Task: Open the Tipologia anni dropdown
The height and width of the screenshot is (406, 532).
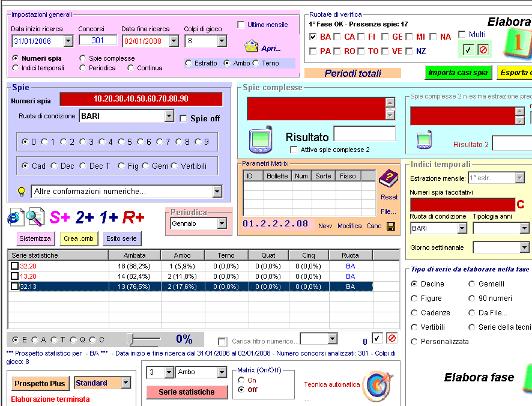Action: [x=525, y=228]
